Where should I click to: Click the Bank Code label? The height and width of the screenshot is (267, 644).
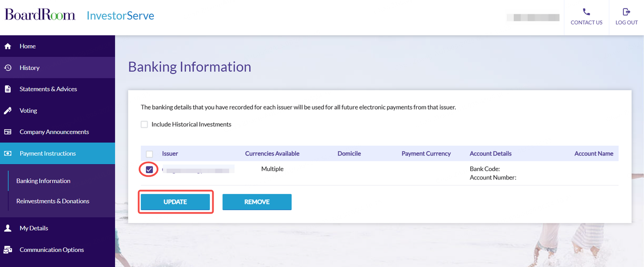485,169
